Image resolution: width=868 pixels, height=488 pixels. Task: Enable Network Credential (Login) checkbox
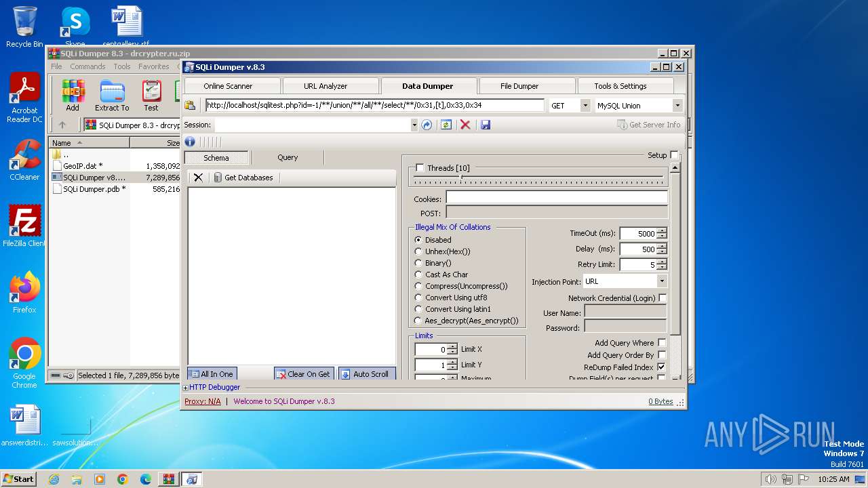(x=663, y=298)
